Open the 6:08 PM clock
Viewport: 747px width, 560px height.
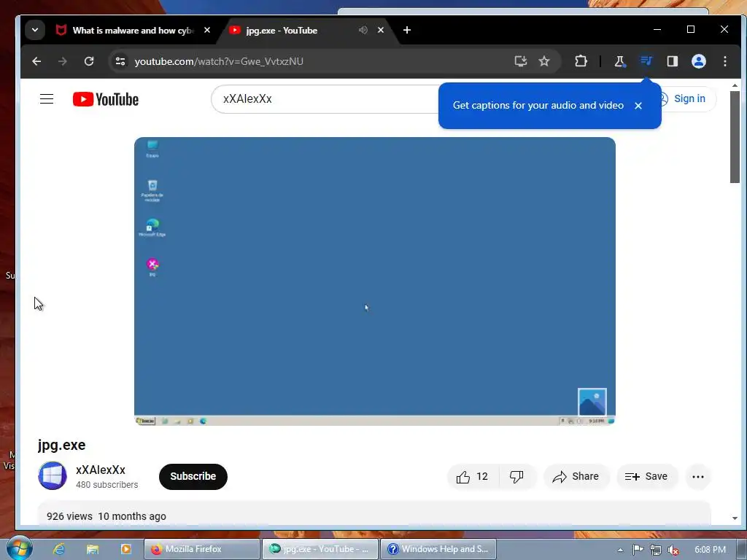[710, 550]
